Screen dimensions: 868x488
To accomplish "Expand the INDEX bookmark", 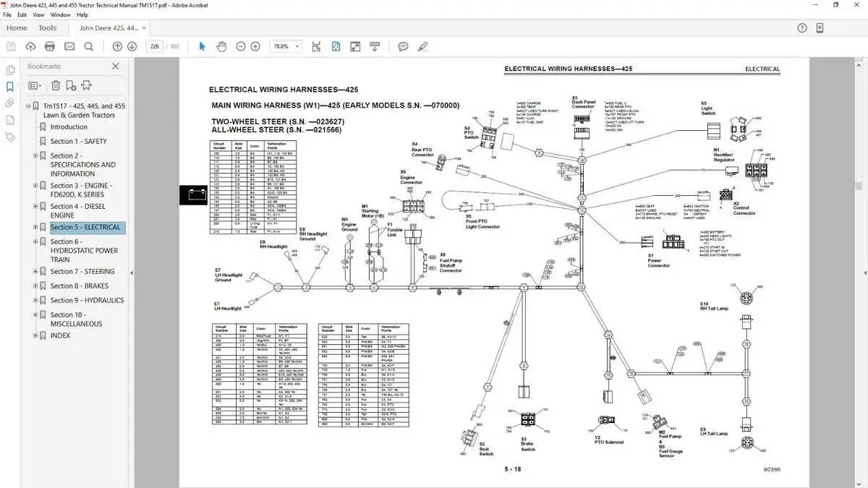I will [x=35, y=336].
